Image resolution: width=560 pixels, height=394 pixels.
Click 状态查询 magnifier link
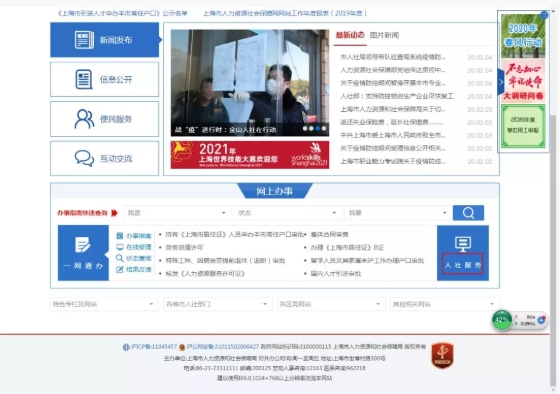tap(134, 258)
